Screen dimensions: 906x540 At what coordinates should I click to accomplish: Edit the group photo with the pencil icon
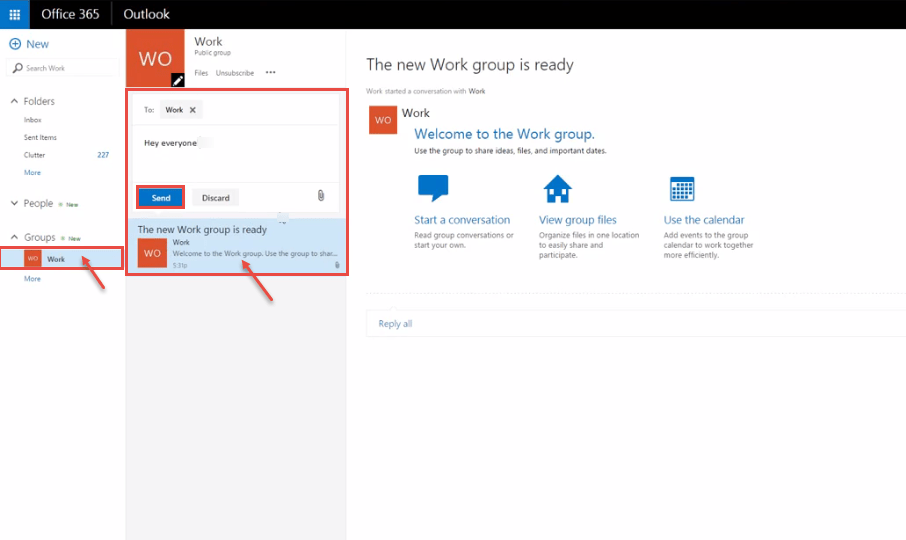click(178, 80)
